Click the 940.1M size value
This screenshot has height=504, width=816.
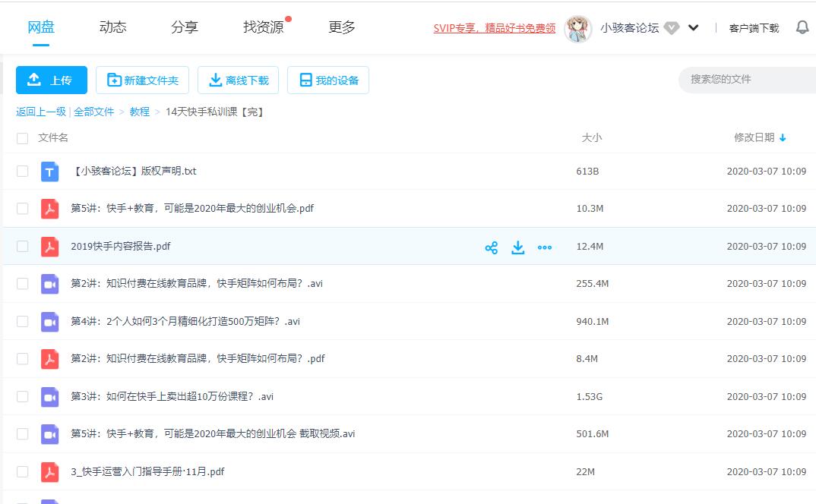point(592,322)
